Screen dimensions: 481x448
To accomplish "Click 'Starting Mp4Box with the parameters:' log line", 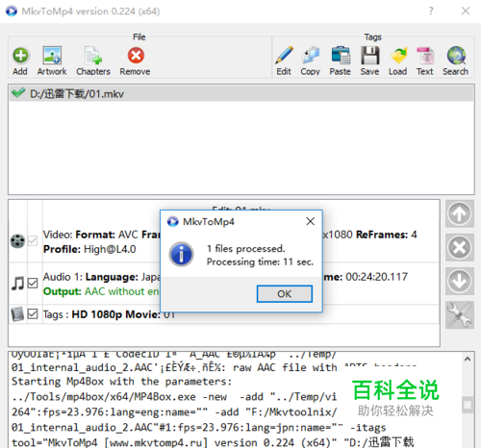I will pos(121,382).
